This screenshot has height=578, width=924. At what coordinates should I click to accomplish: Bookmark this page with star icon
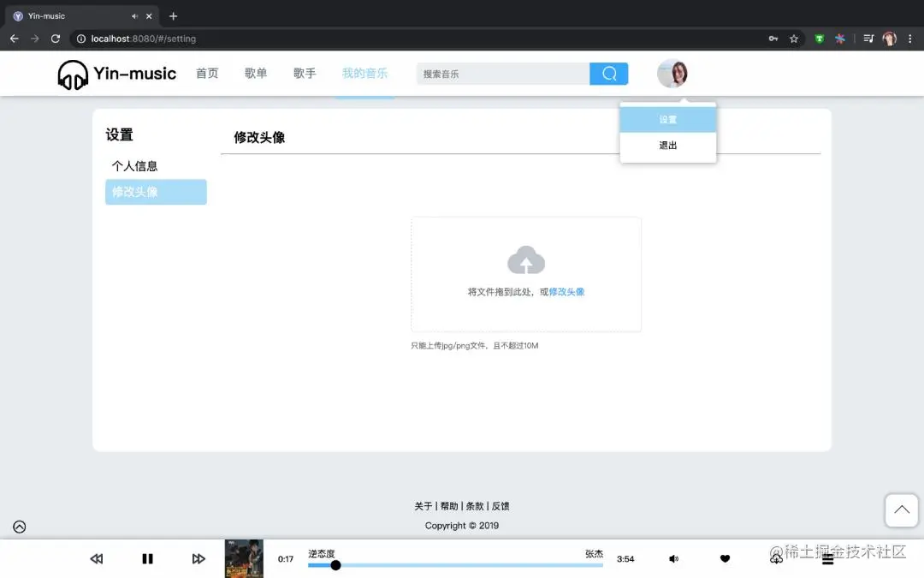pos(794,39)
